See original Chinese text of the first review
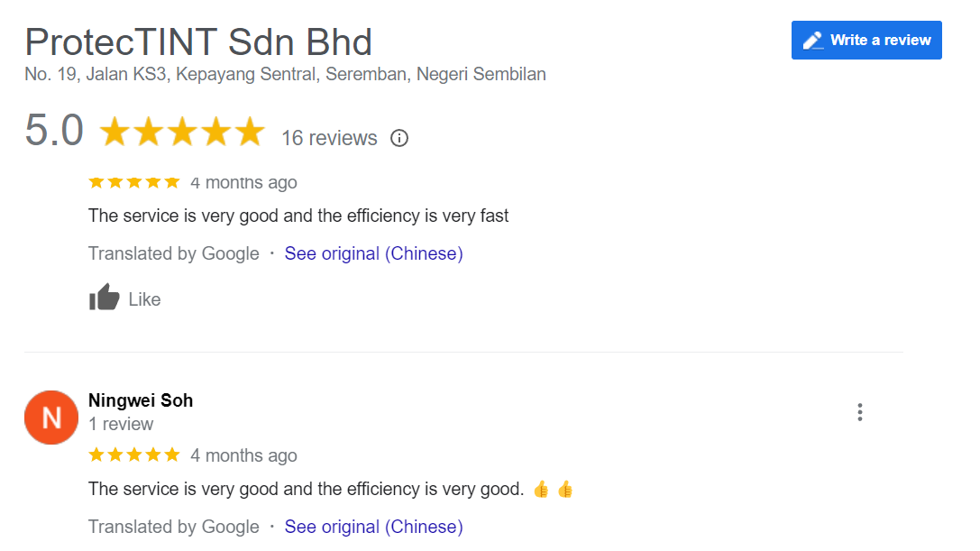The height and width of the screenshot is (551, 980). 373,253
